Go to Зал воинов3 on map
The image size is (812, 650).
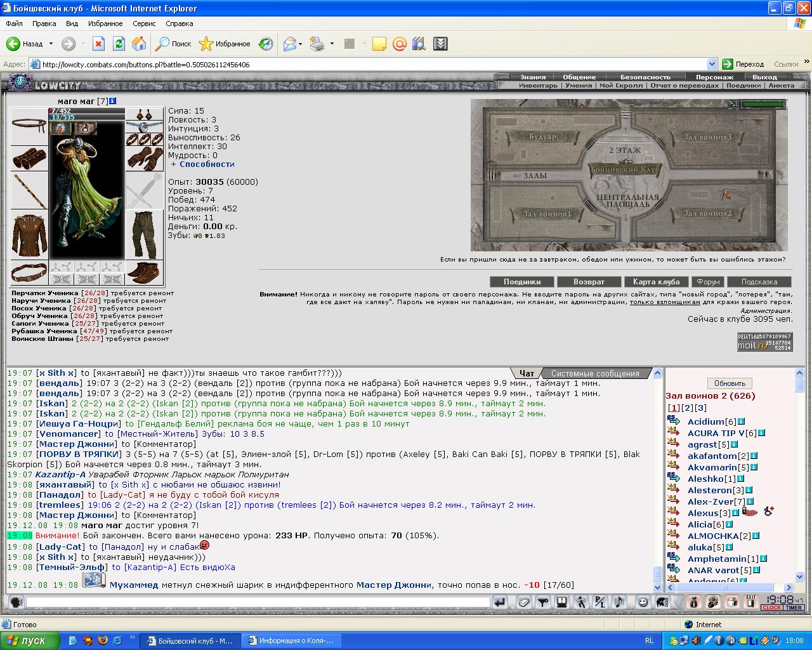pos(707,137)
